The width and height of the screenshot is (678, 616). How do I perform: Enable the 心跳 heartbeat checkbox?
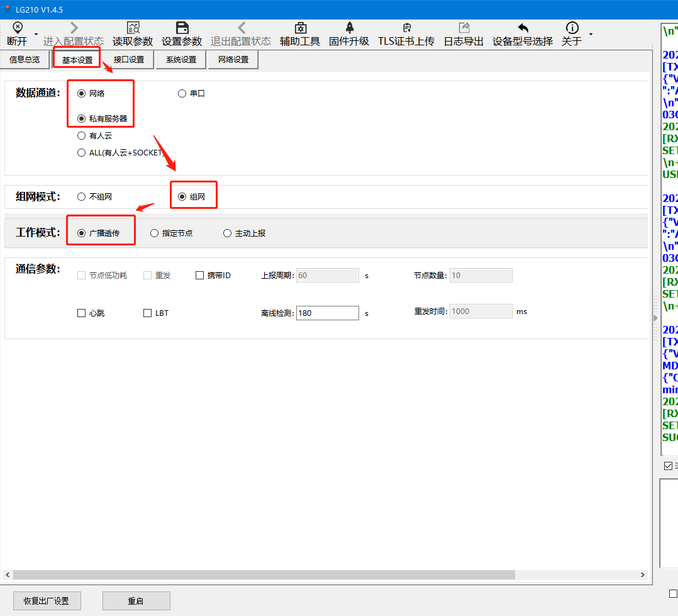point(81,313)
